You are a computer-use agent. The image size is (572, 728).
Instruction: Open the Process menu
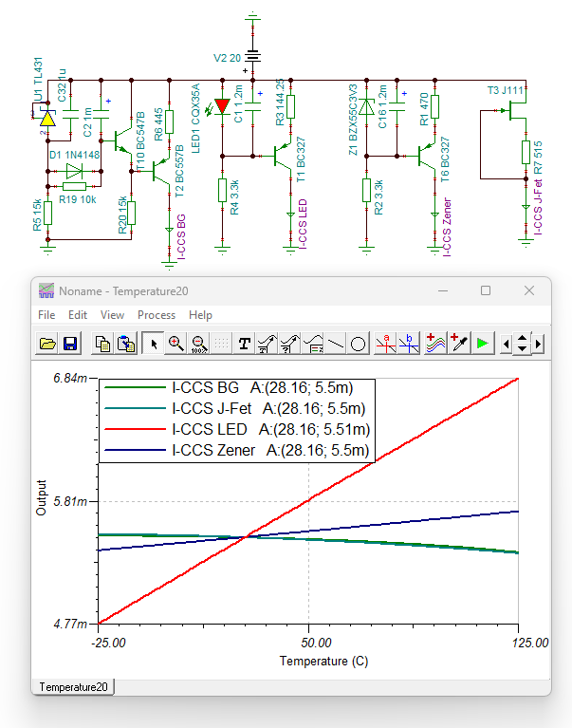(x=157, y=315)
